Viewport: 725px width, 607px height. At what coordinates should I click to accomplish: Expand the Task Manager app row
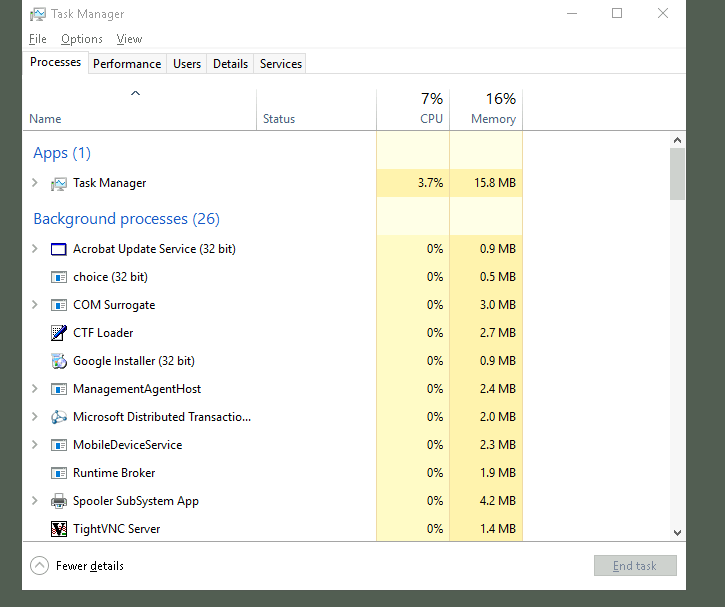click(35, 183)
